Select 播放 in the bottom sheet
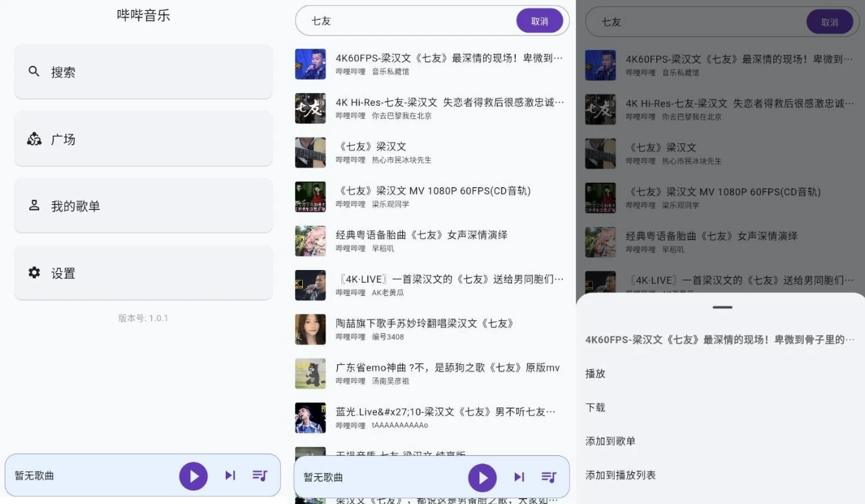Image resolution: width=865 pixels, height=504 pixels. pyautogui.click(x=596, y=374)
